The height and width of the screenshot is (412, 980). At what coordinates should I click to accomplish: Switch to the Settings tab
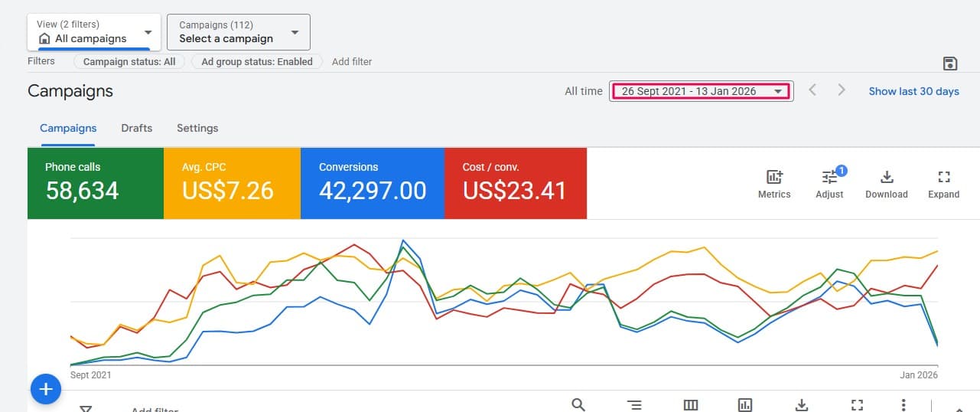(197, 128)
